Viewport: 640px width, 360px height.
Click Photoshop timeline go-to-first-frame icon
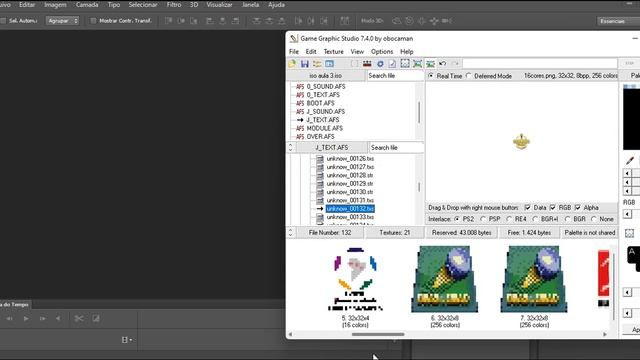tap(9, 318)
